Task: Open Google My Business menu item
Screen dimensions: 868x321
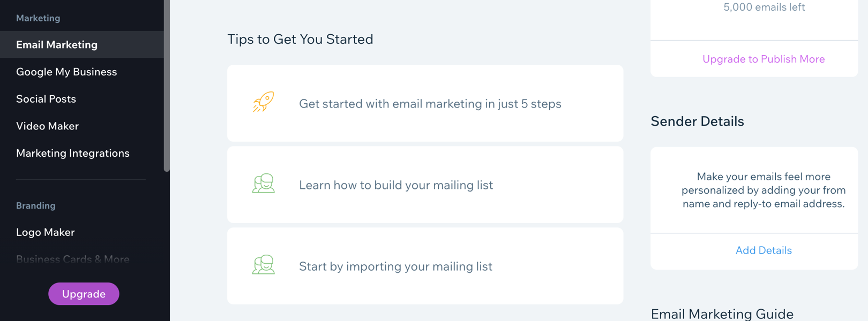Action: click(66, 72)
